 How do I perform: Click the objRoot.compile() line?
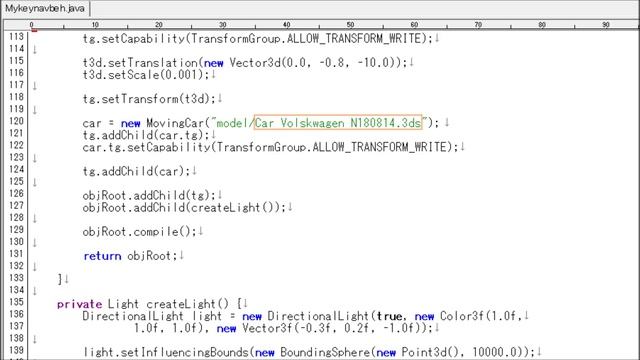[x=140, y=232]
